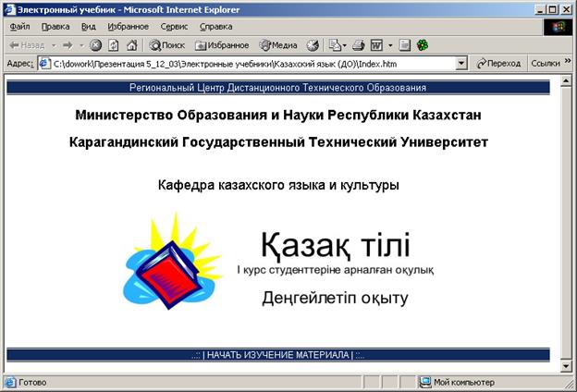Click НАЧАТЬ ИЗУЧЕНИЕ МАТЕРИАЛА link
Image resolution: width=577 pixels, height=392 pixels.
click(x=277, y=355)
